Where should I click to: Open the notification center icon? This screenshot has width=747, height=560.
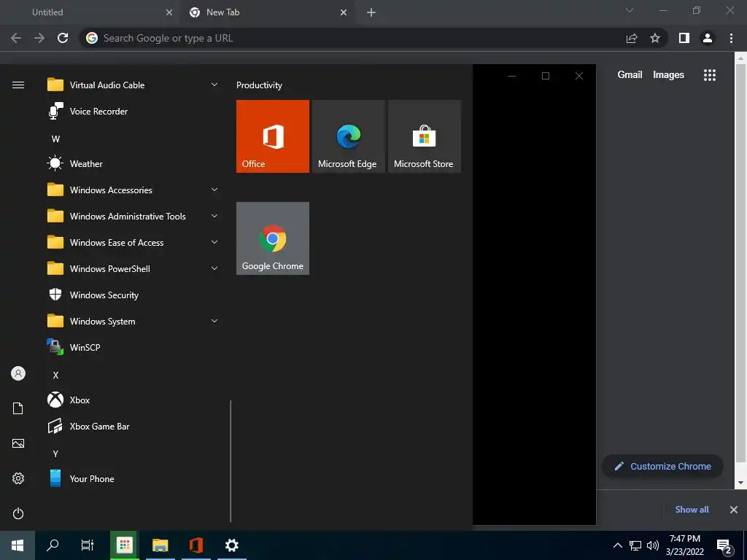pyautogui.click(x=724, y=547)
